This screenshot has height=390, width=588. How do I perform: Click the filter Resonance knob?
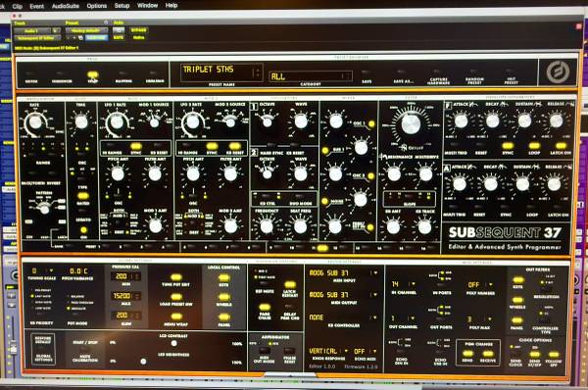point(394,174)
